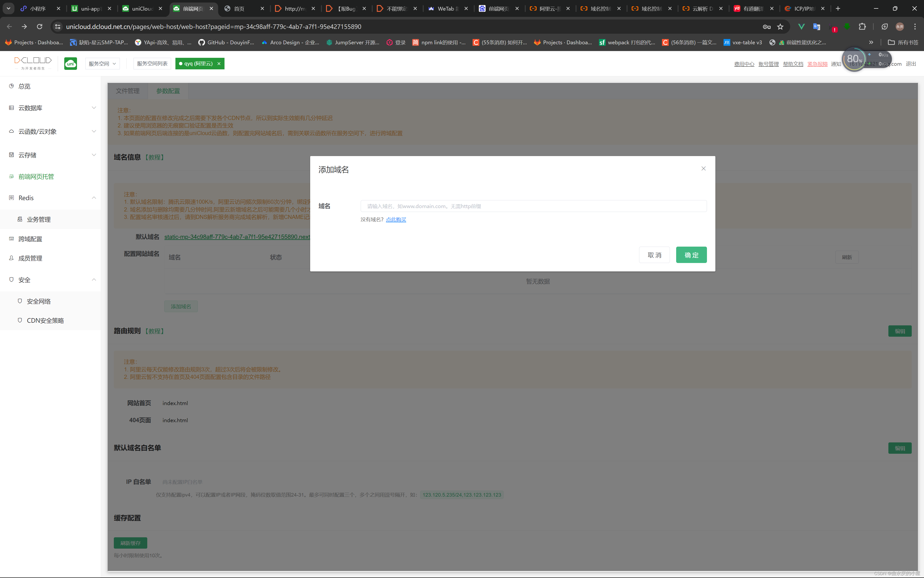
Task: Open a new browser tab with plus
Action: [838, 8]
